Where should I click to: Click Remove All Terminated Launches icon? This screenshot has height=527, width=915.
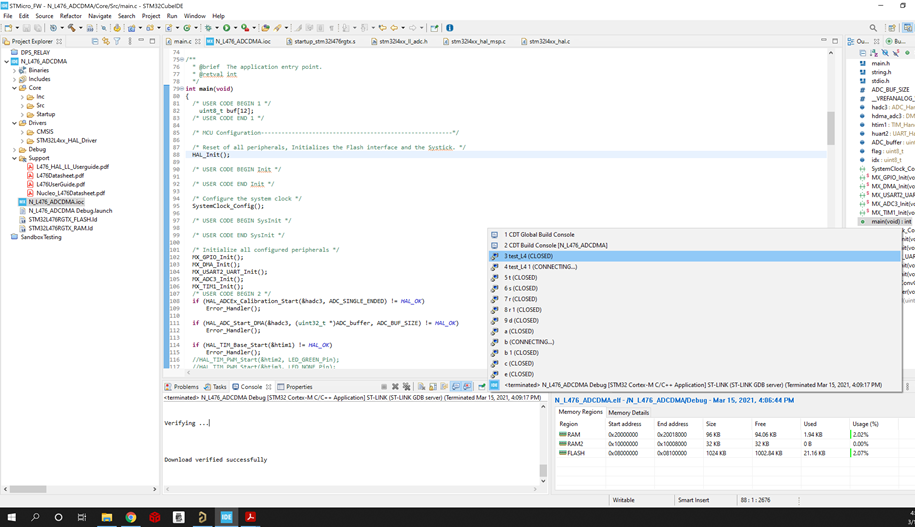(x=407, y=386)
